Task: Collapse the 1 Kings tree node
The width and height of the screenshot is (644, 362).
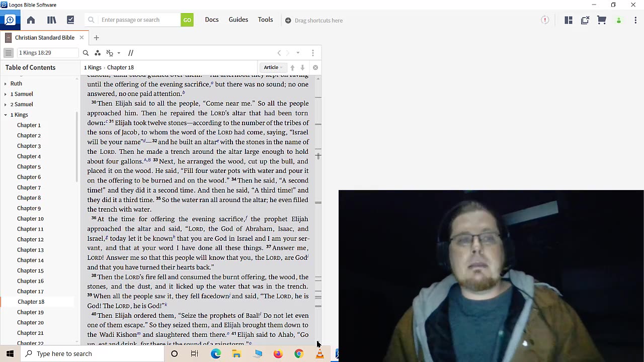Action: (x=6, y=115)
